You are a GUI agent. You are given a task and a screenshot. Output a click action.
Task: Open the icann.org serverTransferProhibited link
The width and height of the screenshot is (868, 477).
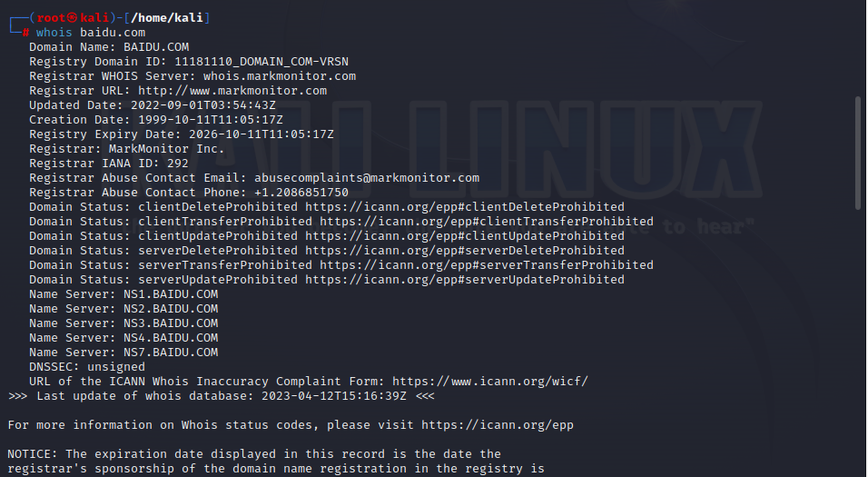pyautogui.click(x=486, y=265)
